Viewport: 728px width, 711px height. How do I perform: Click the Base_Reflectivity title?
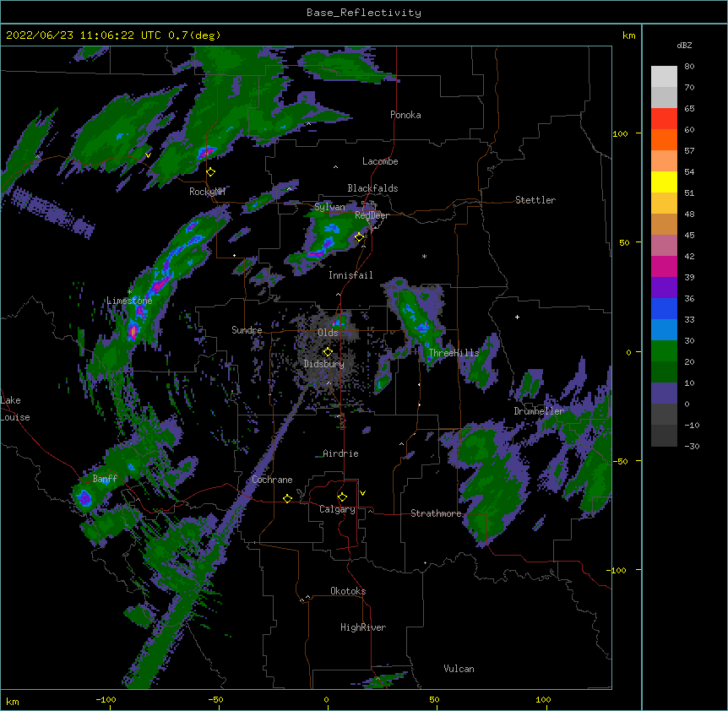click(364, 13)
